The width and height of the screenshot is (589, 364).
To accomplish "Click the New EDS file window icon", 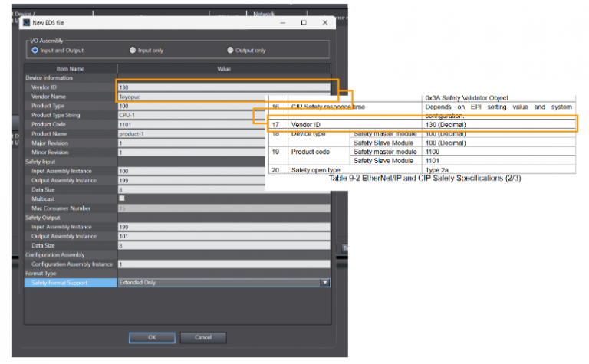I will [26, 23].
